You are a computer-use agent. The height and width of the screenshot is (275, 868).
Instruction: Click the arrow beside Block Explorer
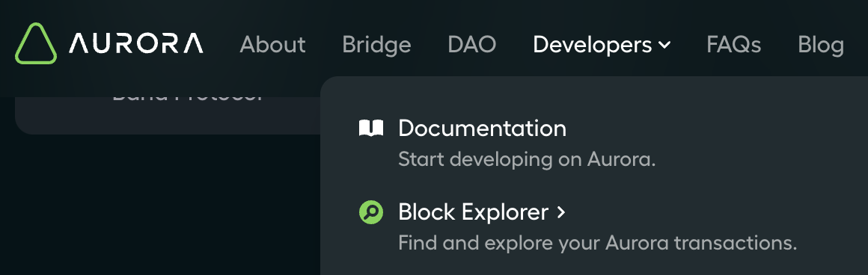[560, 212]
